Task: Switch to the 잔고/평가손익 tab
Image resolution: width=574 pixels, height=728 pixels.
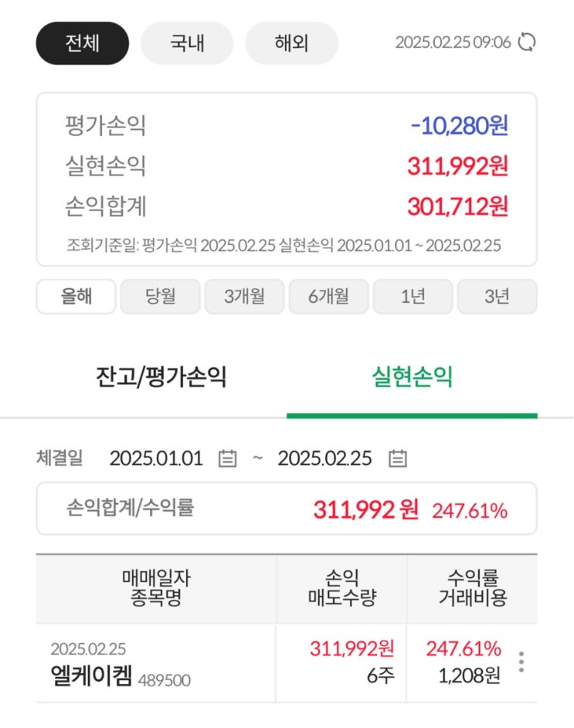Action: (161, 377)
